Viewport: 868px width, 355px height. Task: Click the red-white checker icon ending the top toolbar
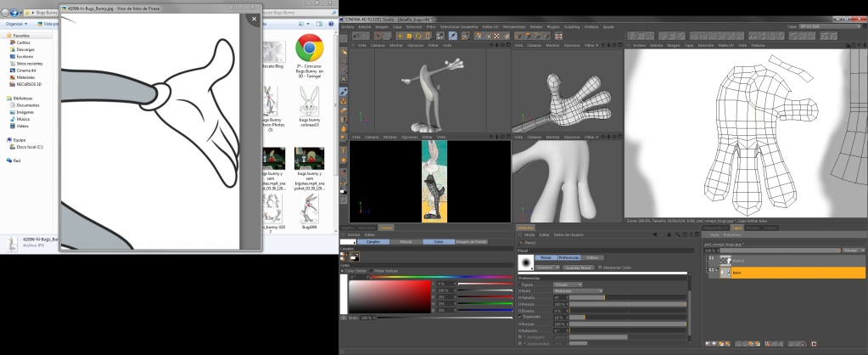[x=558, y=36]
